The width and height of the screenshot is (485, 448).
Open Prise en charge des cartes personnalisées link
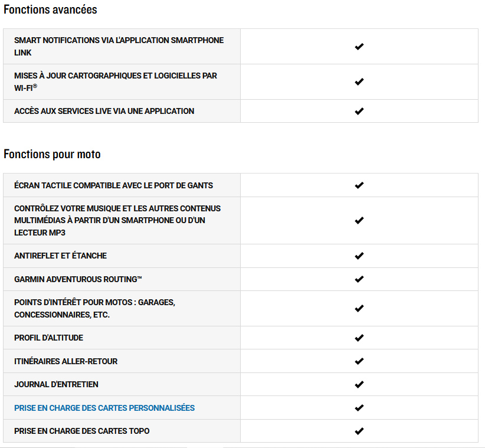click(x=104, y=408)
